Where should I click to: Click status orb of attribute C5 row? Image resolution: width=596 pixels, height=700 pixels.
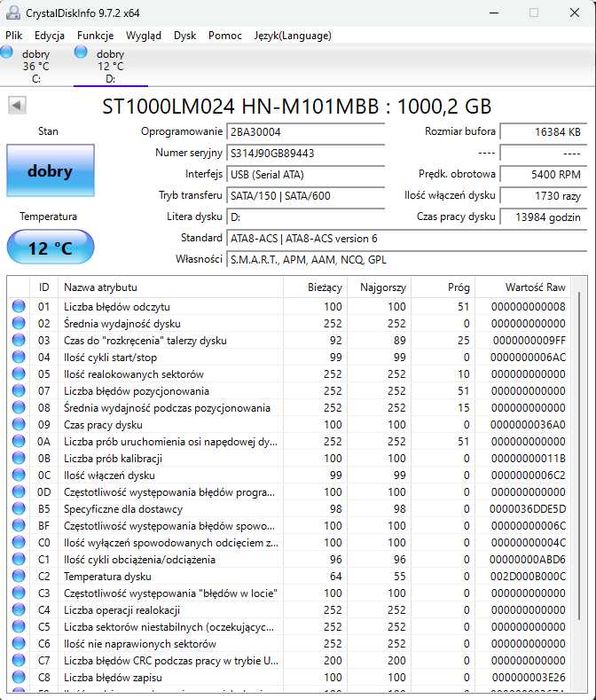coord(18,626)
